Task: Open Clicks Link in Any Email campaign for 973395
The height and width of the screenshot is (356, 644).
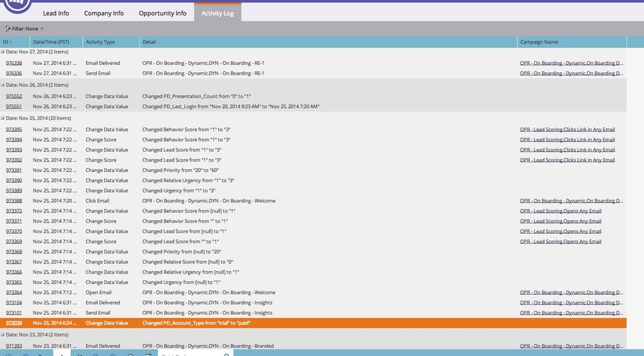Action: pyautogui.click(x=567, y=129)
